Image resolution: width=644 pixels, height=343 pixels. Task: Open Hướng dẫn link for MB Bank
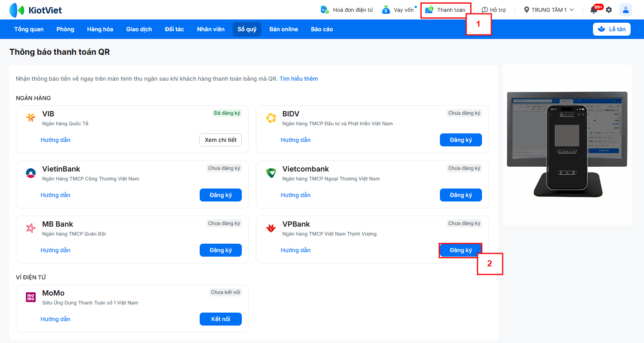55,250
